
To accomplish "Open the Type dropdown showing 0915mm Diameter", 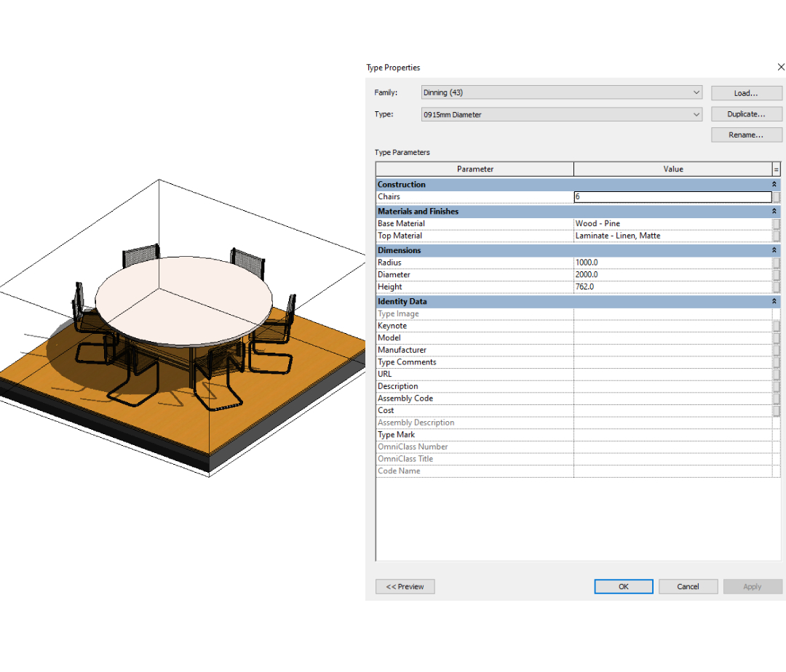I will click(561, 114).
